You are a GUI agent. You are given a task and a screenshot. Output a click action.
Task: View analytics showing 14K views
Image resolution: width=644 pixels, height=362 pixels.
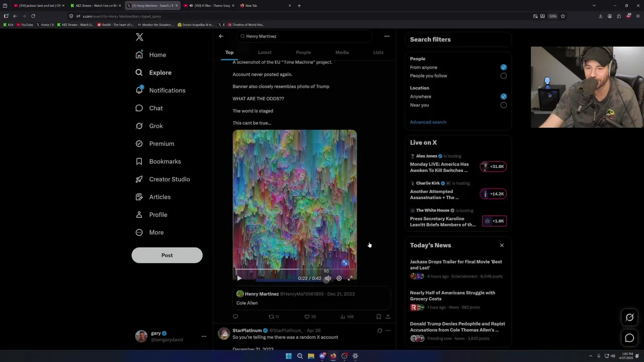click(347, 317)
